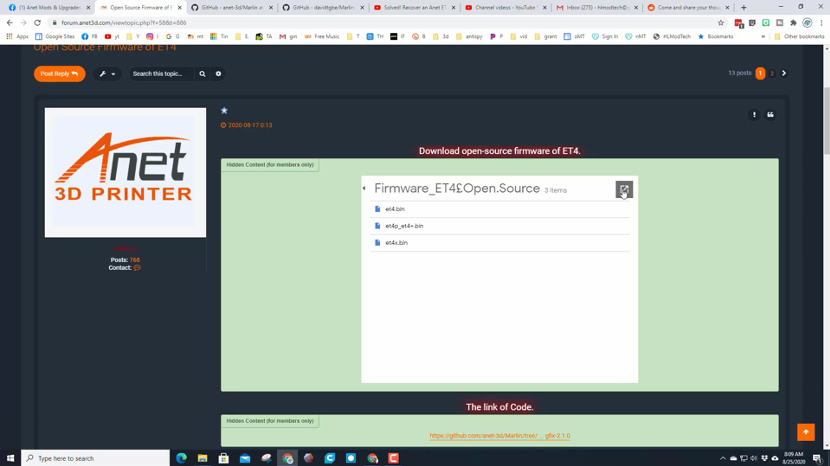Reload the page
The image size is (830, 466).
(x=37, y=23)
